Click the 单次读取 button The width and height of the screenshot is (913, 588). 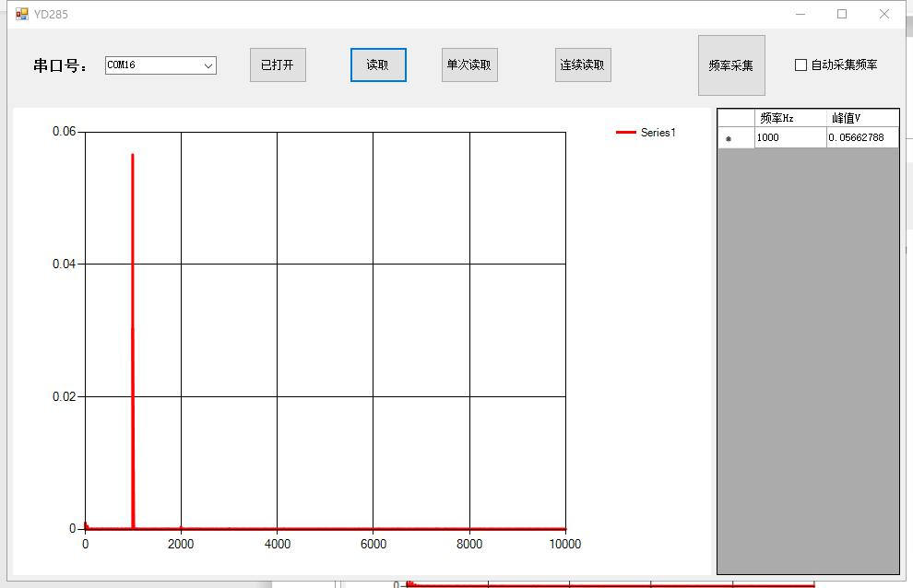[469, 65]
